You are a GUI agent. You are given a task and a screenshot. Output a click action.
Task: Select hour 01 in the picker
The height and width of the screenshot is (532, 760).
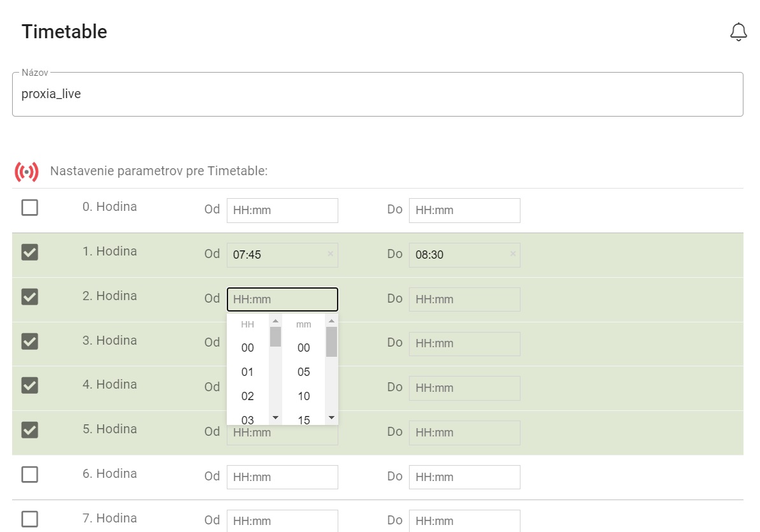click(248, 372)
